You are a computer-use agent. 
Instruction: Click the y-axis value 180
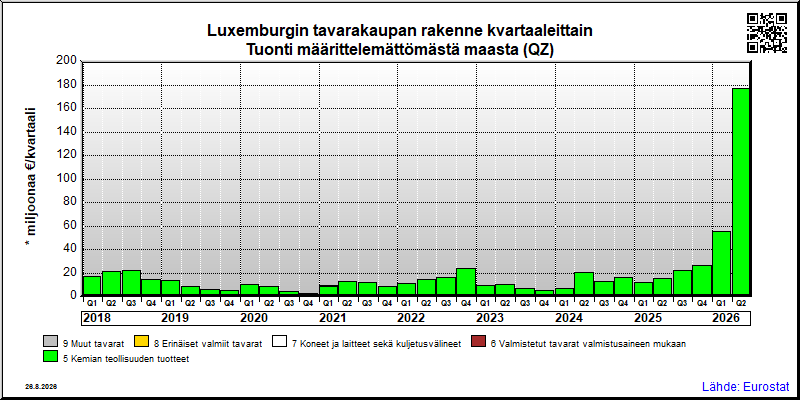[x=67, y=85]
